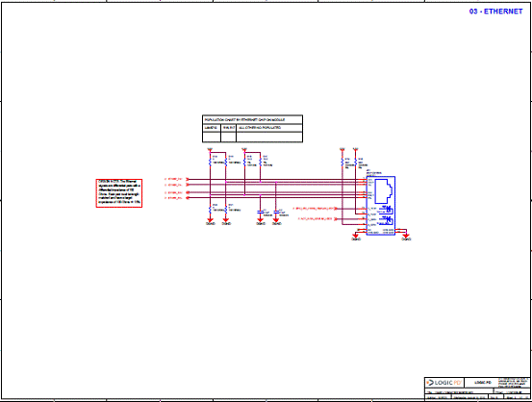Image resolution: width=532 pixels, height=402 pixels.
Task: Click the Population Chart table header
Action: tap(252, 120)
